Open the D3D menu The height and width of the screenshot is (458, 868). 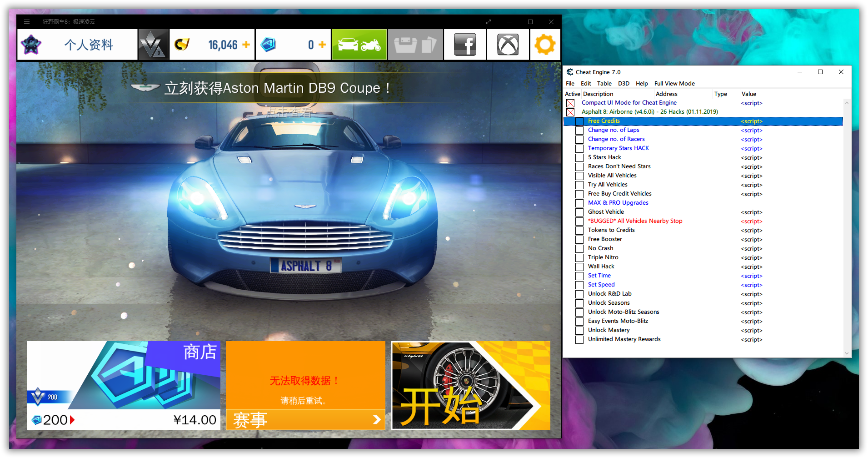(x=624, y=84)
